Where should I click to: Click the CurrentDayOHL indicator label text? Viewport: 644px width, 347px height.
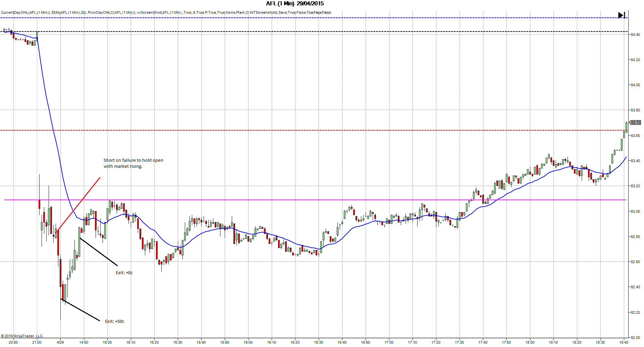click(x=26, y=12)
